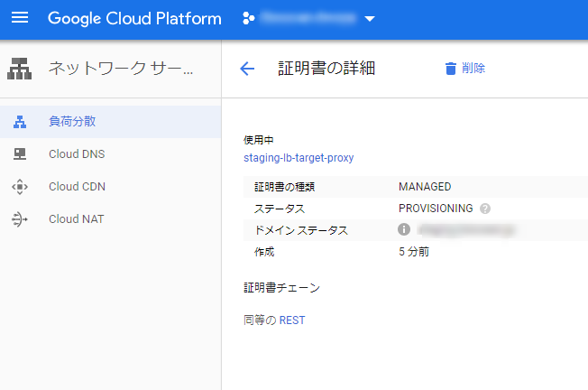Click the 証明書の種類 row label
Screen dimensions: 588x390
tap(285, 187)
